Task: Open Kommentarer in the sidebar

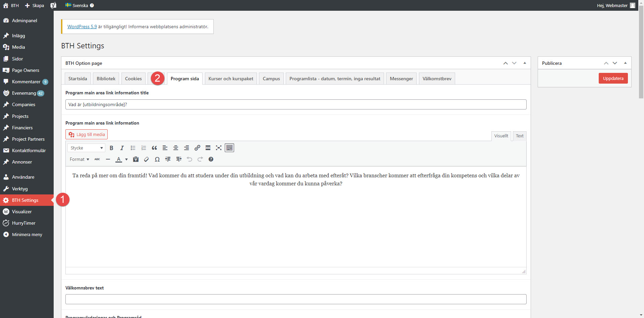Action: click(27, 82)
